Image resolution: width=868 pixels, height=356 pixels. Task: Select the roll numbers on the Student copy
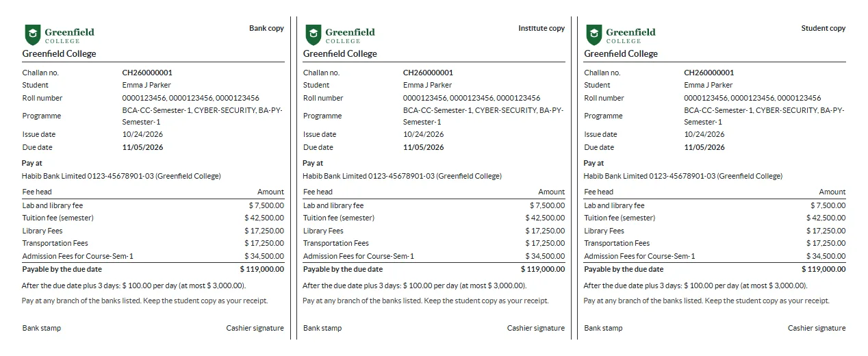click(752, 98)
